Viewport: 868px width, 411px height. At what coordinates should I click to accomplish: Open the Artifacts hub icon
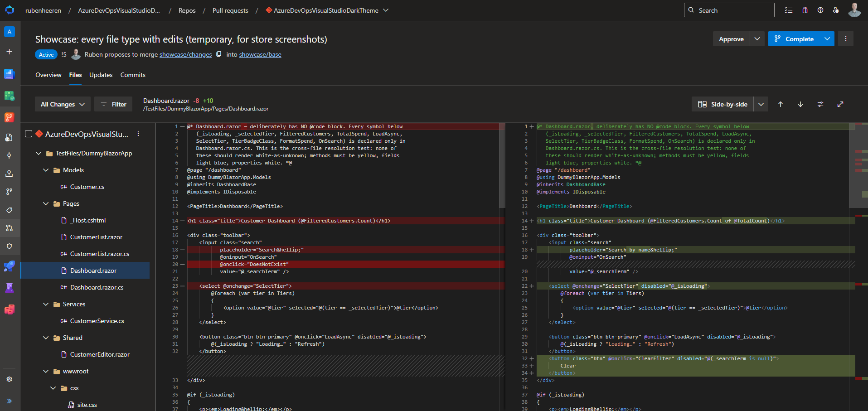pyautogui.click(x=10, y=309)
